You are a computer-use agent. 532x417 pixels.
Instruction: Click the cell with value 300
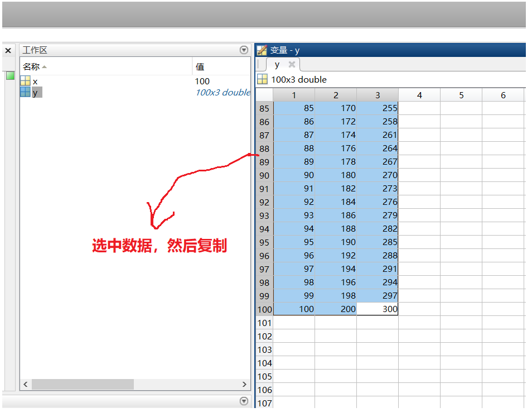[378, 309]
